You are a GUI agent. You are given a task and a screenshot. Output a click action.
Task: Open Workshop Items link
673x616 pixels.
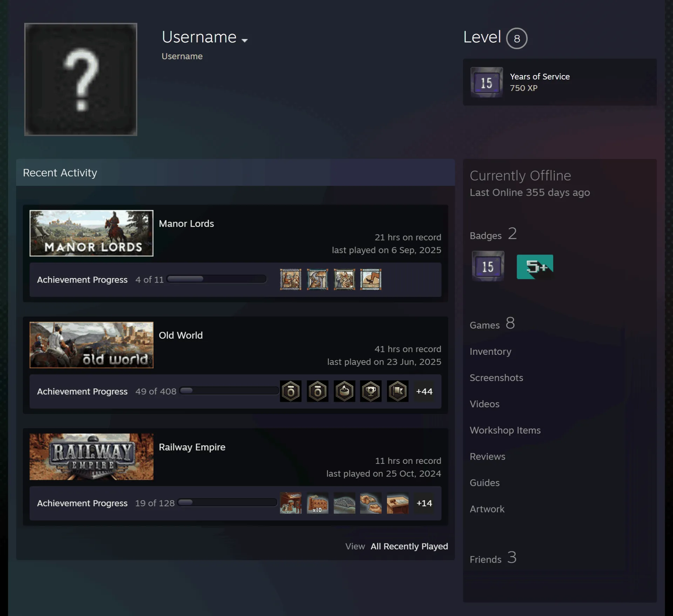pyautogui.click(x=505, y=430)
